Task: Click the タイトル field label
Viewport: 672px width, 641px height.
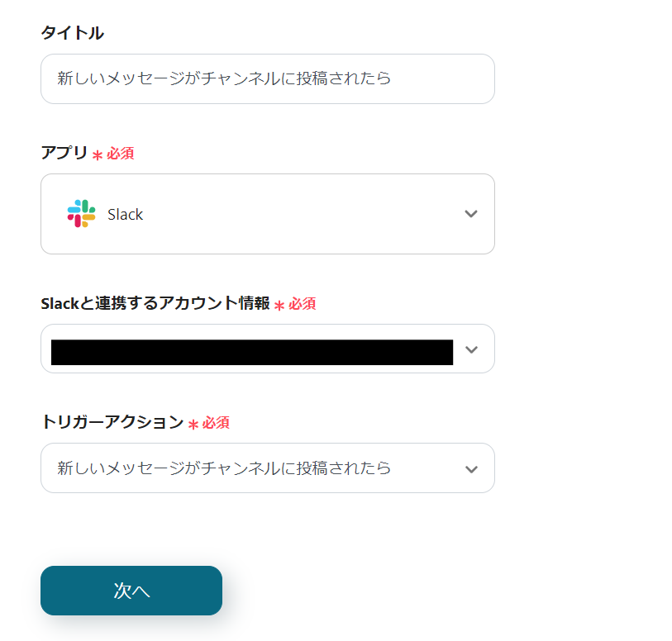Action: click(x=73, y=33)
